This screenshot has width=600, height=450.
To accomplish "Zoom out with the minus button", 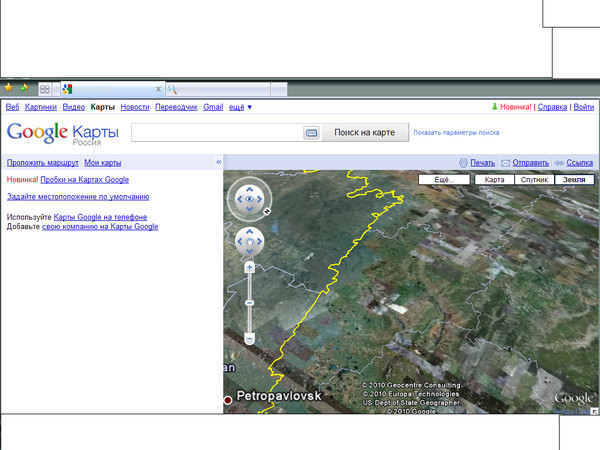I will (x=249, y=339).
